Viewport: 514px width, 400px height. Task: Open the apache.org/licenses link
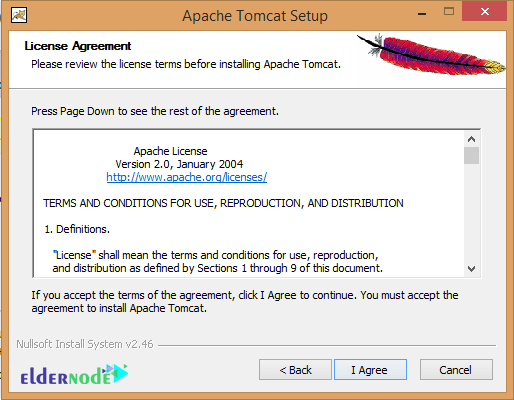coord(187,177)
